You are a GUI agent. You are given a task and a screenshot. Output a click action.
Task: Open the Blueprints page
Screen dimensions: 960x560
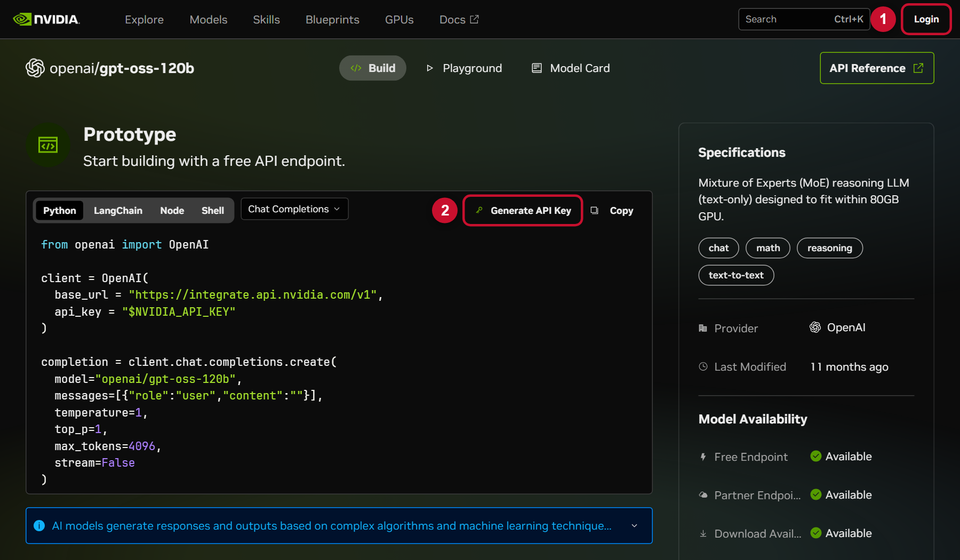(332, 19)
